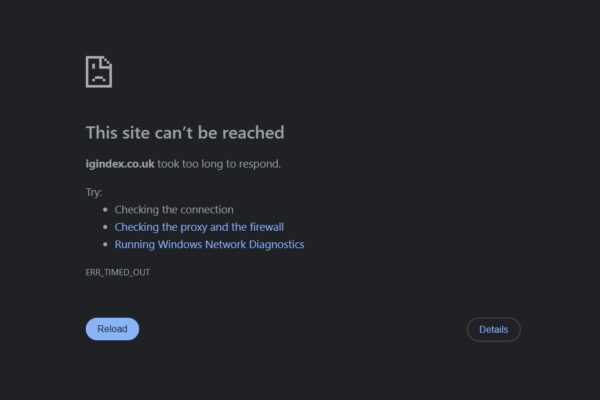Click the sad page error icon

99,71
